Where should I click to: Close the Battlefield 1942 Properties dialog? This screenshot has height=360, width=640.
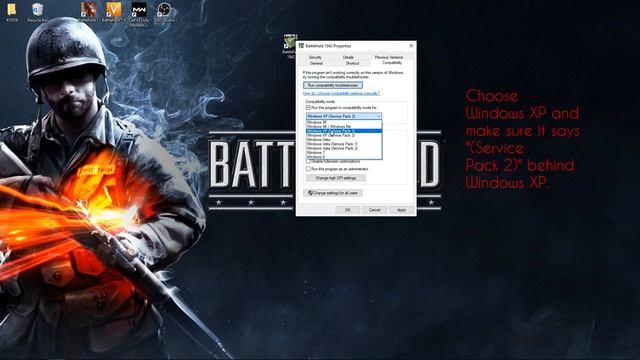click(411, 45)
